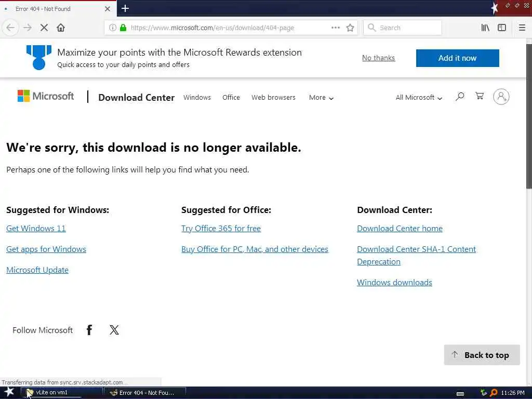Go to the Firefox home page icon

61,28
